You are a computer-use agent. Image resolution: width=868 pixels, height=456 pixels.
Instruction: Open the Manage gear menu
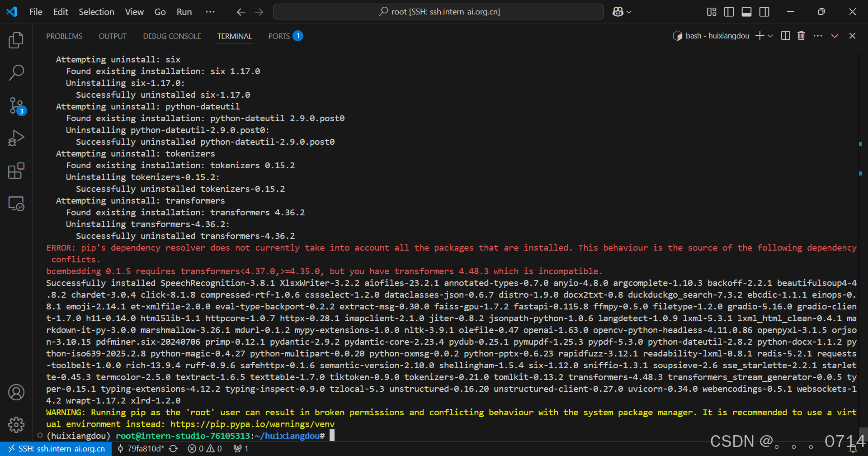click(16, 424)
